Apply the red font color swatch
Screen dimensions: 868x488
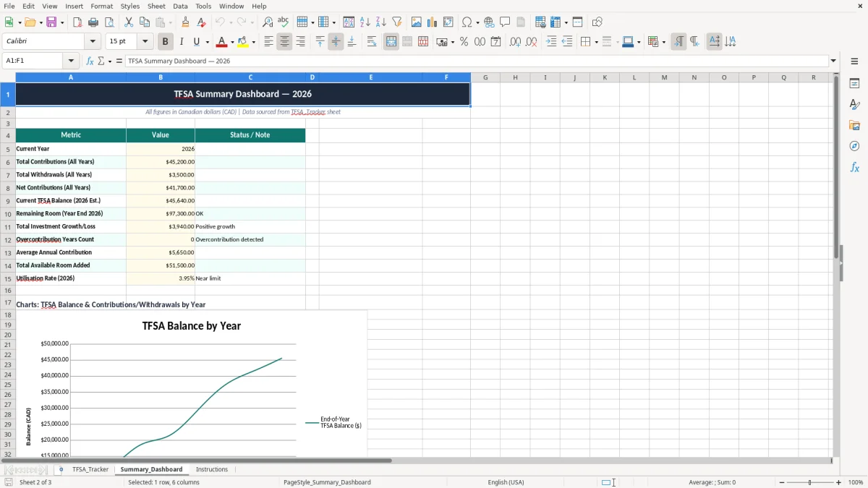(221, 42)
